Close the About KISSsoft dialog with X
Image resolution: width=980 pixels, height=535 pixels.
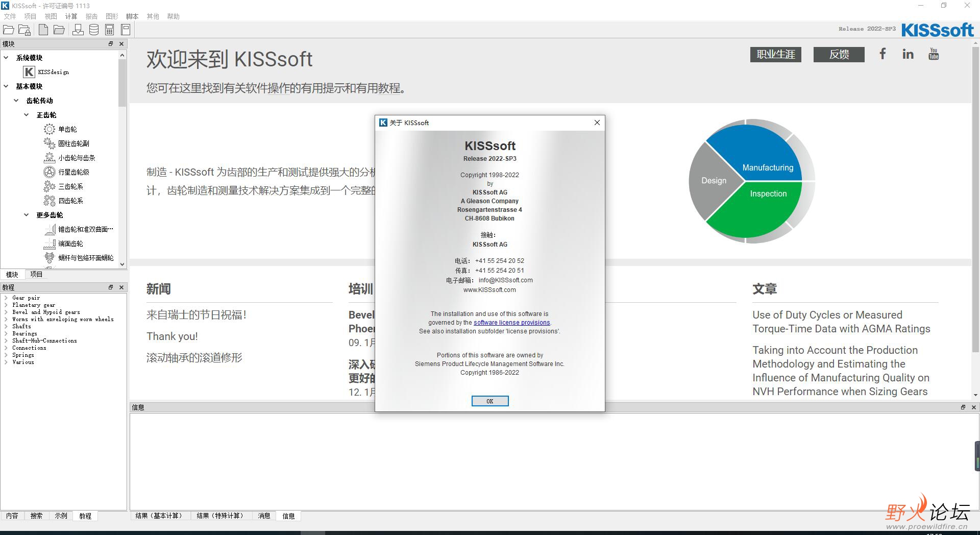(x=597, y=123)
